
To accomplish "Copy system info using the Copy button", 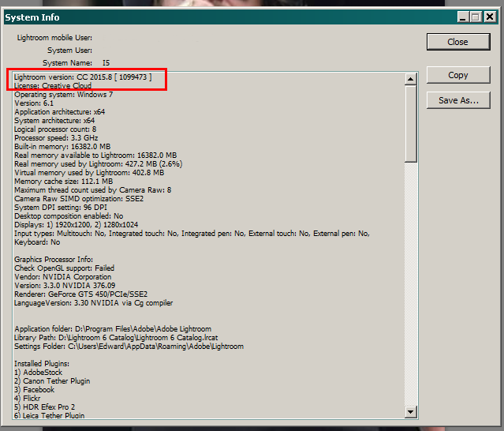I will point(458,75).
